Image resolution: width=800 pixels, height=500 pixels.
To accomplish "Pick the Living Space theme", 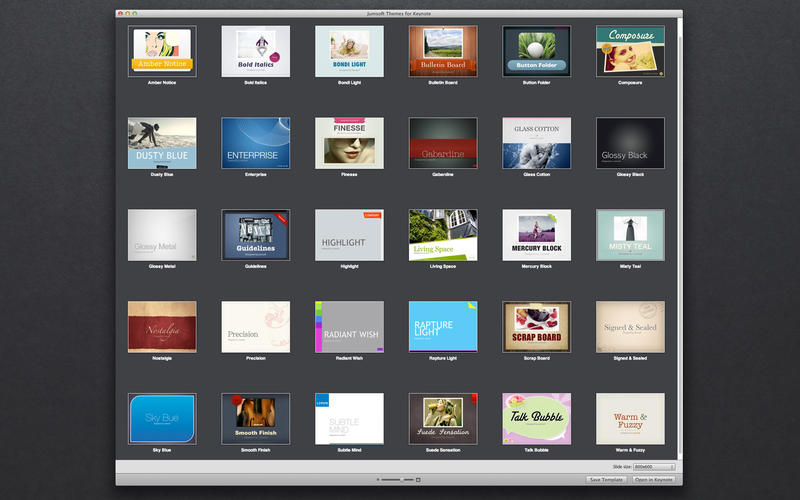I will click(x=443, y=235).
